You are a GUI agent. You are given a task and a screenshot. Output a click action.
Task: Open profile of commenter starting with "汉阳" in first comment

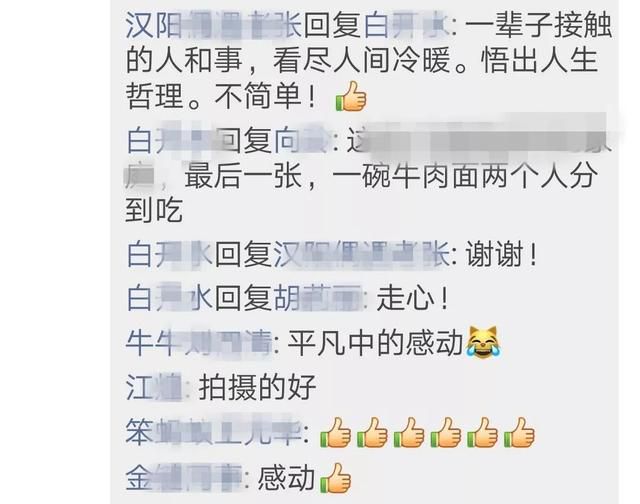(213, 25)
